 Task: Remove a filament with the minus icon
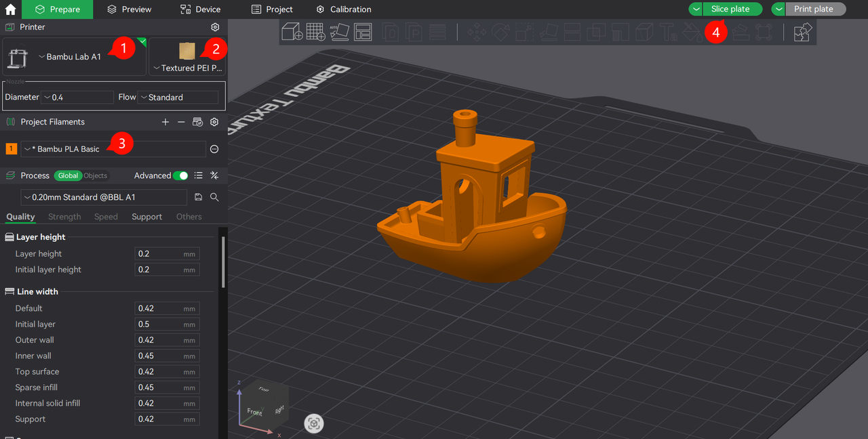181,122
